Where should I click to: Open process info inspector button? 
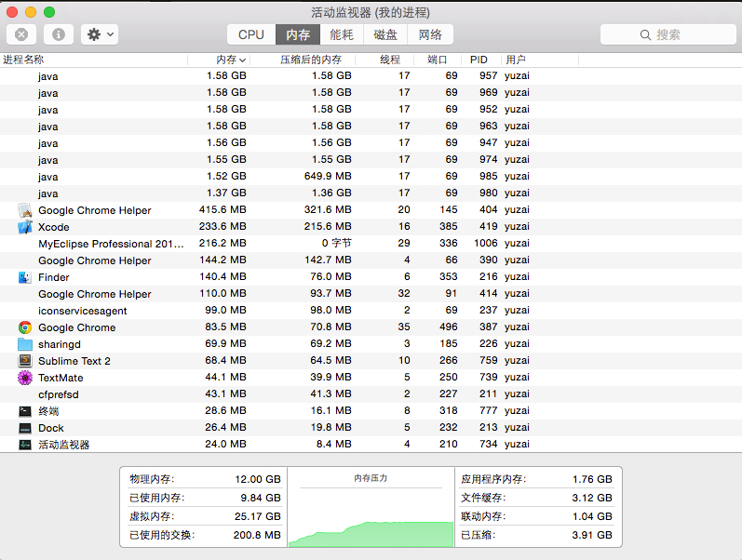point(59,34)
